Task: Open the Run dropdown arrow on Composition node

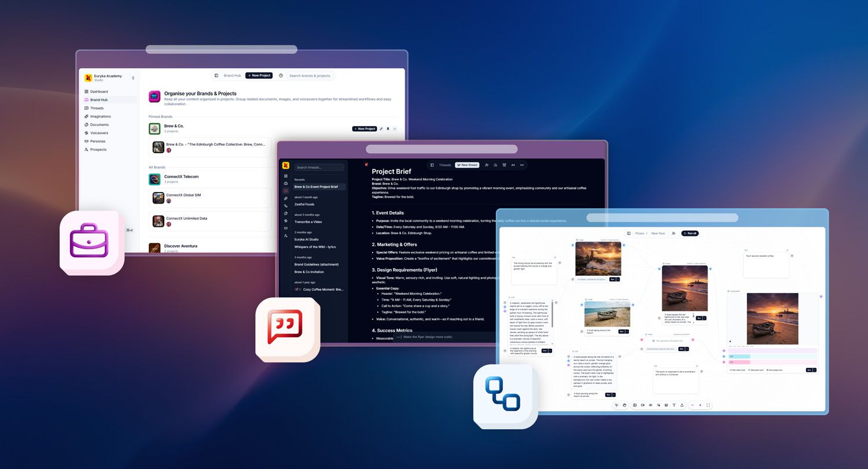Action: tap(815, 370)
